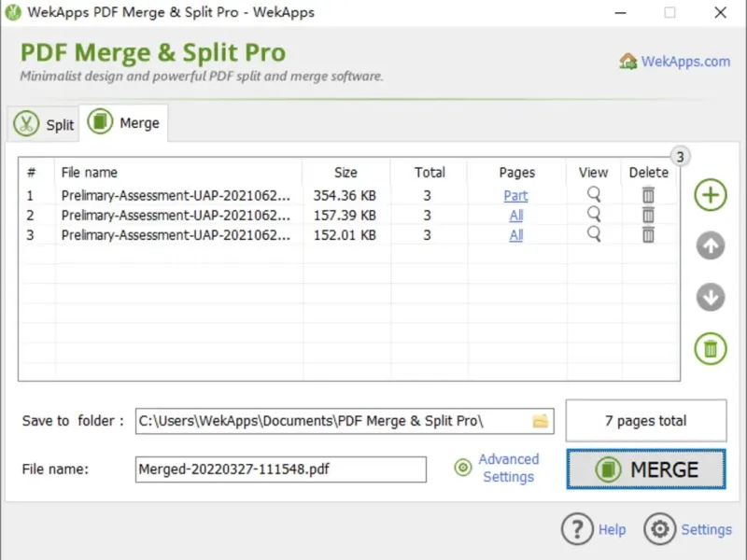Move selected file up with the arrow button

711,245
